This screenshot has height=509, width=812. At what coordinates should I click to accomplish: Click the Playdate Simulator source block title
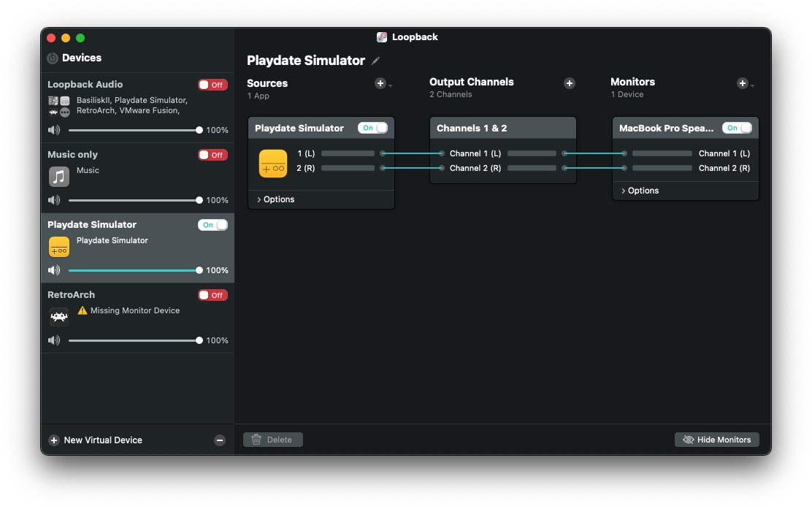299,128
